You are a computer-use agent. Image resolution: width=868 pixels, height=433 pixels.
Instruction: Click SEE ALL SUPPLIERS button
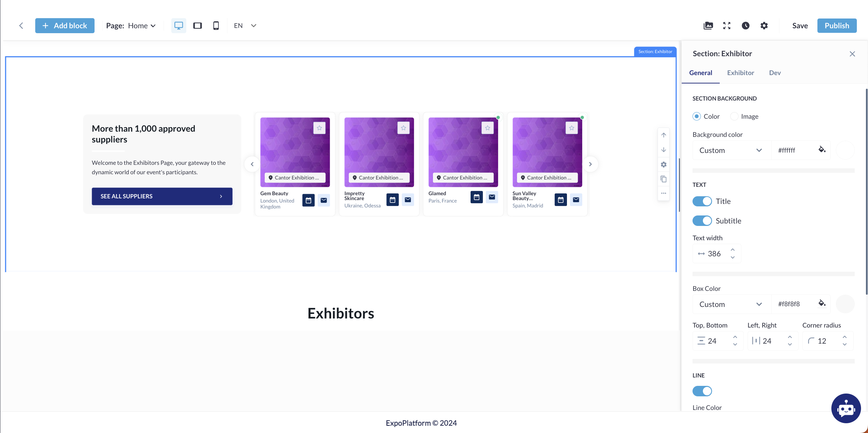click(162, 196)
